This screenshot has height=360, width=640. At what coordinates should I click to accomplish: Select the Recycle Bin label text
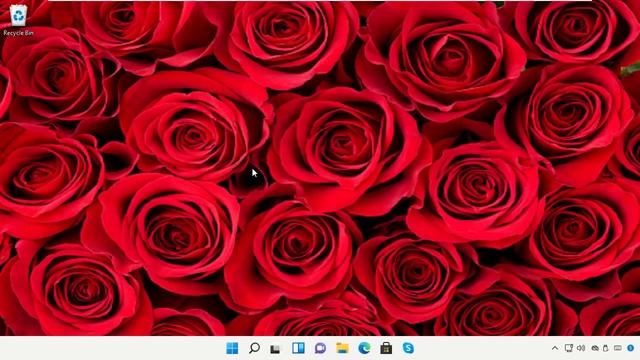(18, 33)
